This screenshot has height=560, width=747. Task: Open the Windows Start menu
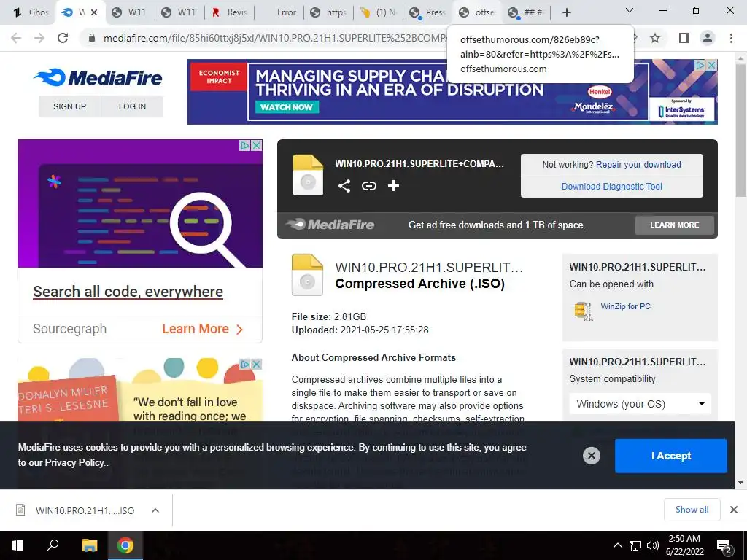(18, 545)
